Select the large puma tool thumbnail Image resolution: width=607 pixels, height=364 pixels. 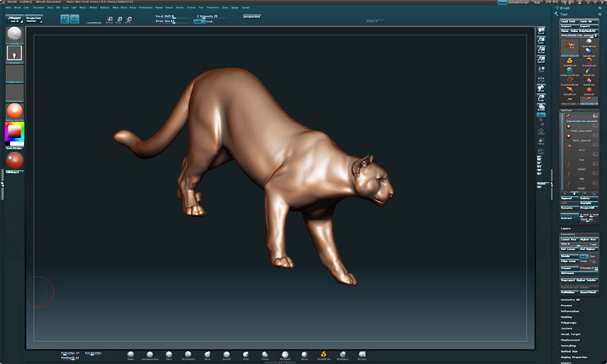[x=570, y=47]
